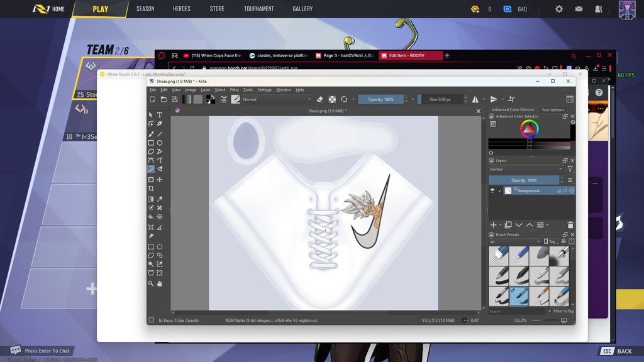
Task: Select the Crop tool in toolbox
Action: click(151, 189)
